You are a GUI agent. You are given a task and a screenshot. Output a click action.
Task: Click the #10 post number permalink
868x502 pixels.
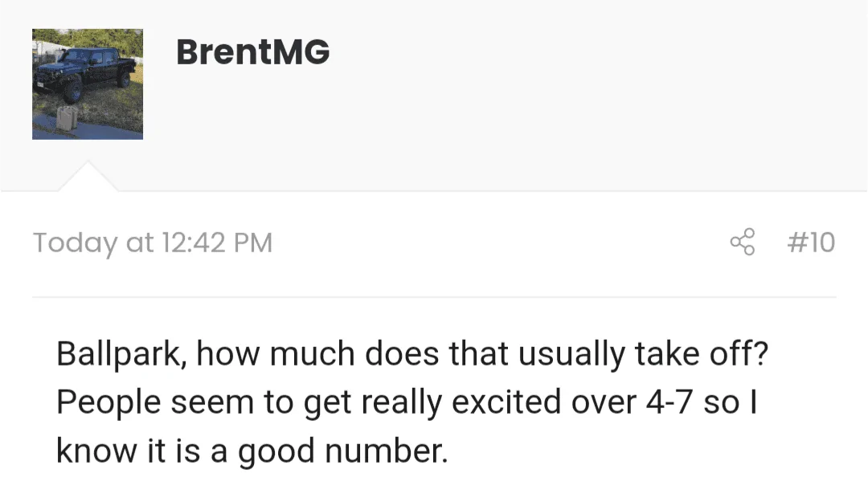pos(811,243)
